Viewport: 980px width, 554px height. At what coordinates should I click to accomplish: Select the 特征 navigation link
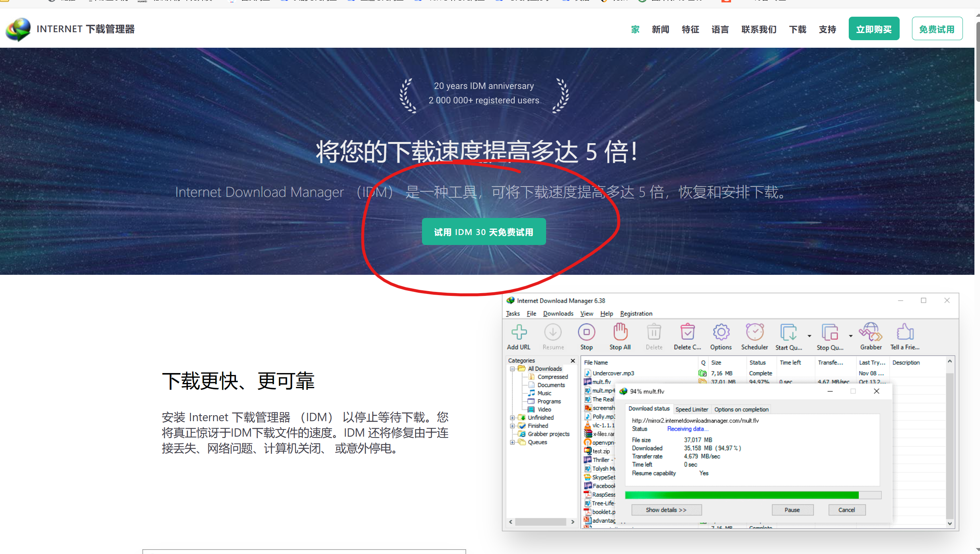(x=690, y=29)
